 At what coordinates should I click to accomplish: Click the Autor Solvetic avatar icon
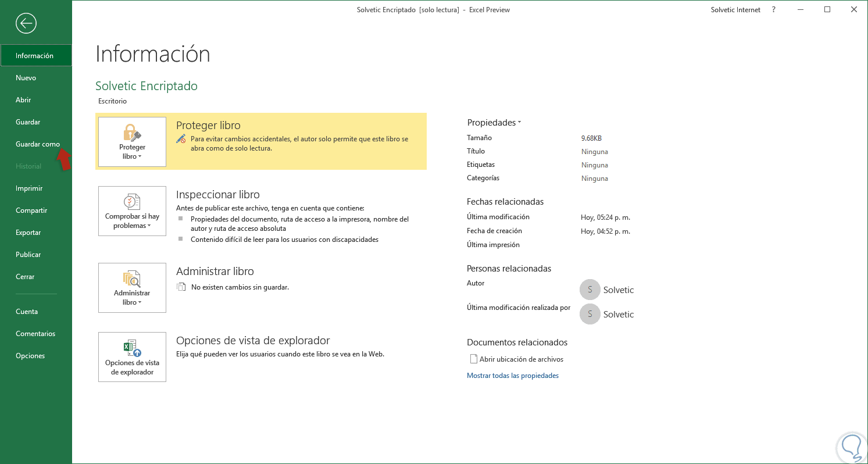[590, 290]
